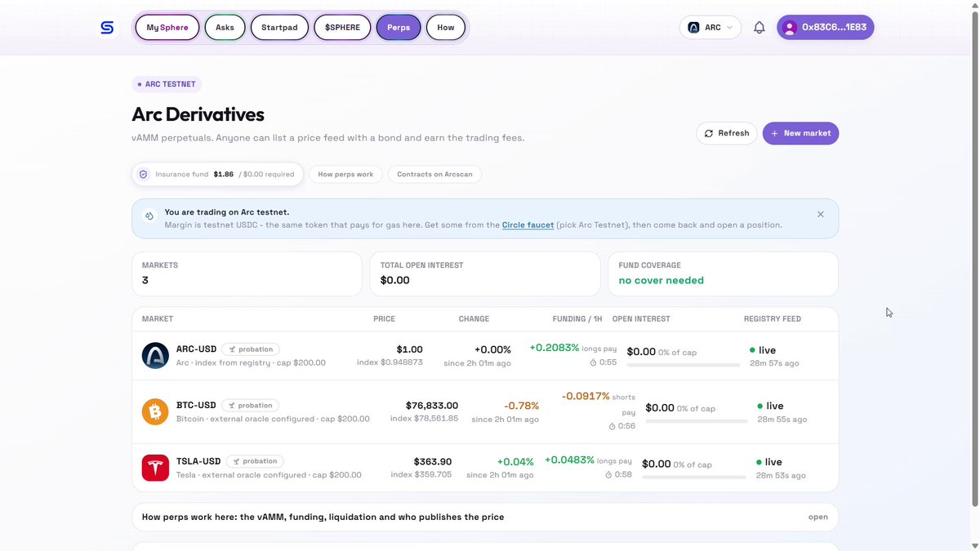Viewport: 980px width, 551px height.
Task: Click the BTC-USD funding timer icon
Action: [612, 426]
